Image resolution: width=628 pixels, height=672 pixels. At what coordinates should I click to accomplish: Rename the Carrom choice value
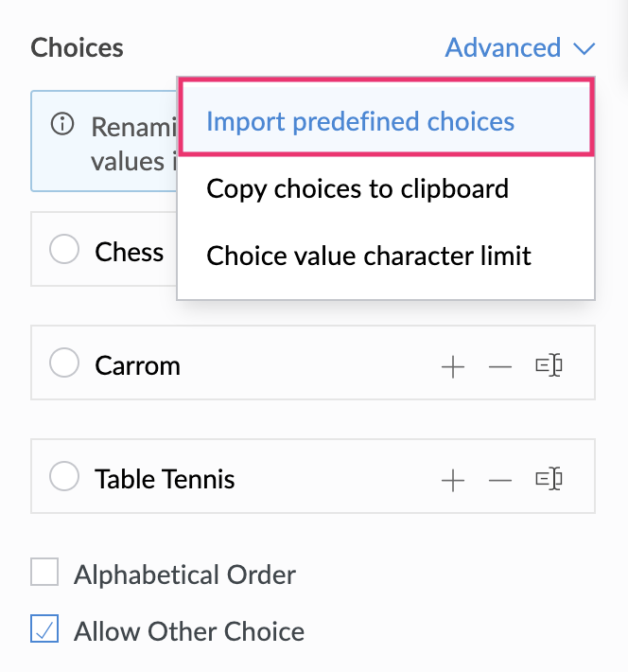click(549, 365)
